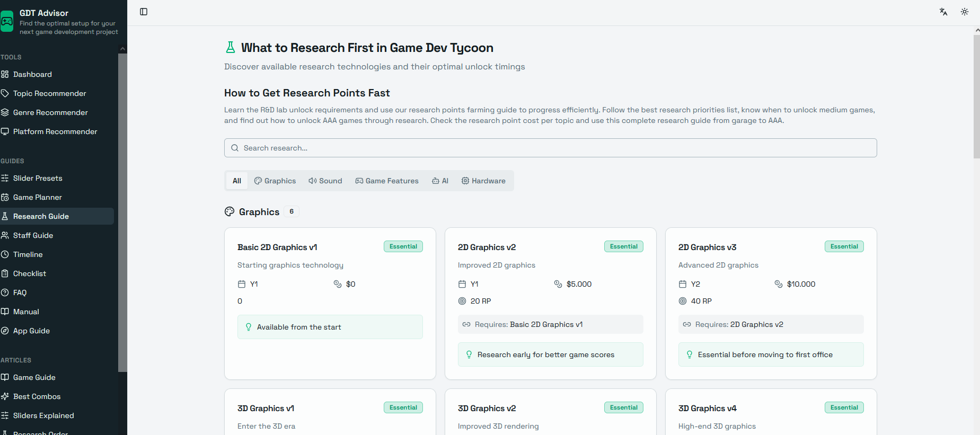Open Dashboard from the sidebar

point(57,74)
